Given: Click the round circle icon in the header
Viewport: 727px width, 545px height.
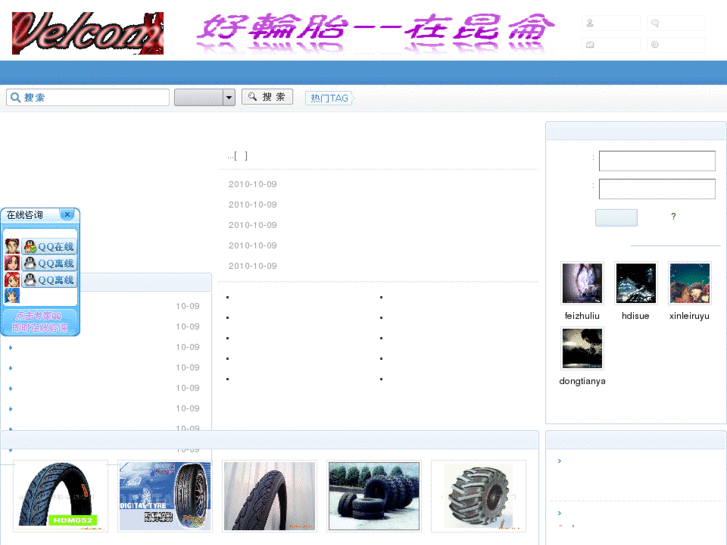Looking at the screenshot, I should 655,45.
